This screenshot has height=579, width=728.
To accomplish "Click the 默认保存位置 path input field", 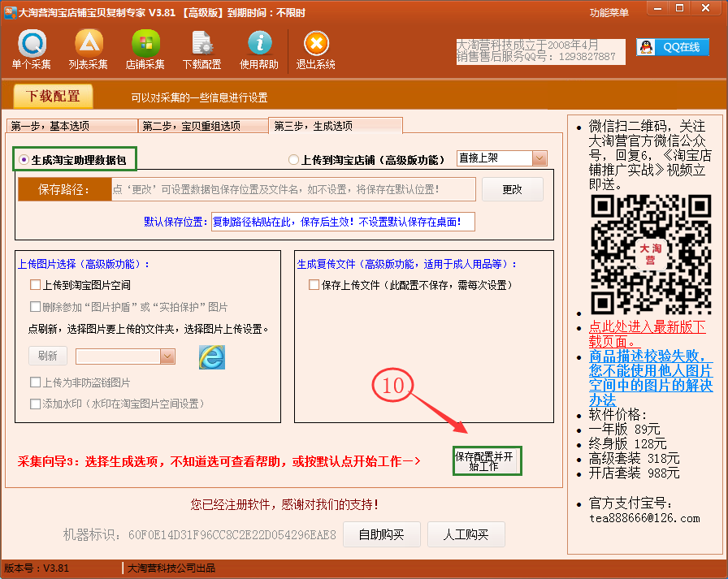I will tap(343, 222).
